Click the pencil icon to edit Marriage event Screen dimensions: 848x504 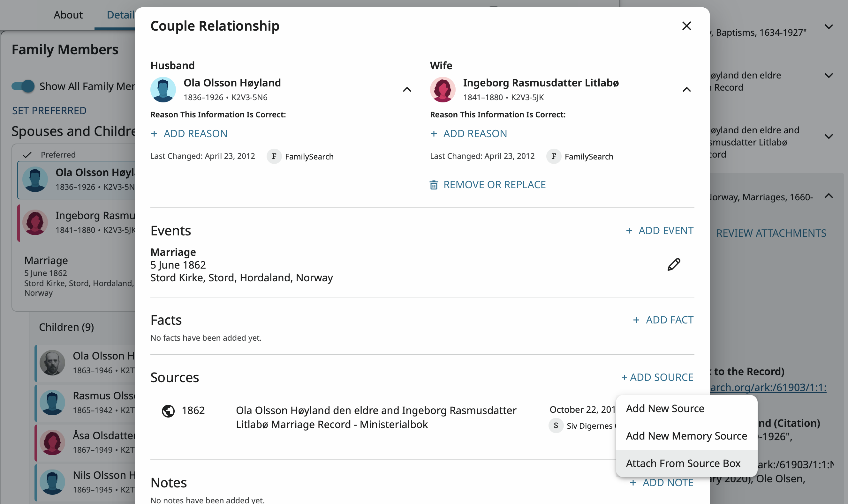(x=674, y=264)
